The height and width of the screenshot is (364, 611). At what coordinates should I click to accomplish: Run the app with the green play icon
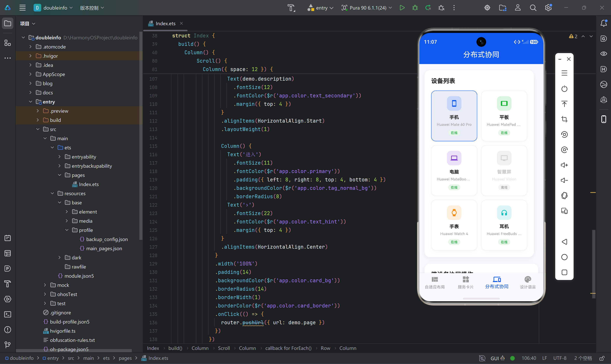click(x=402, y=8)
